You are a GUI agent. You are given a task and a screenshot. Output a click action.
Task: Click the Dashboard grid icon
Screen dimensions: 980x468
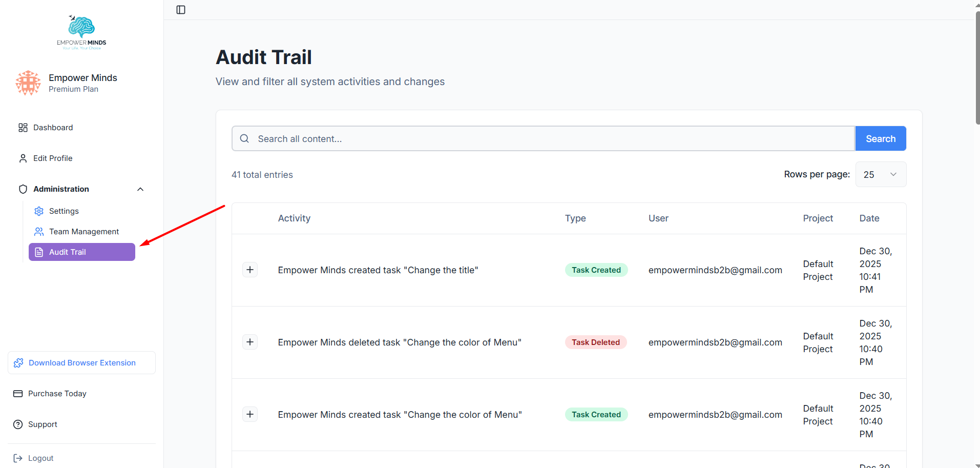[x=23, y=128]
